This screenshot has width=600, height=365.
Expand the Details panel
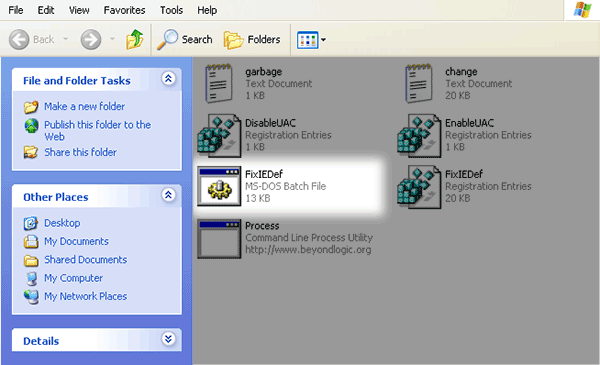click(168, 339)
